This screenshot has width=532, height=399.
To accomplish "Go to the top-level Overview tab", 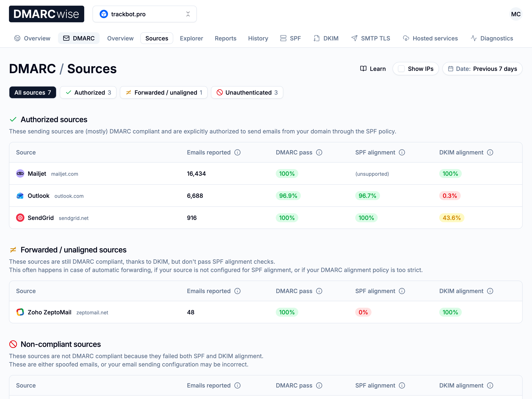I will 32,38.
